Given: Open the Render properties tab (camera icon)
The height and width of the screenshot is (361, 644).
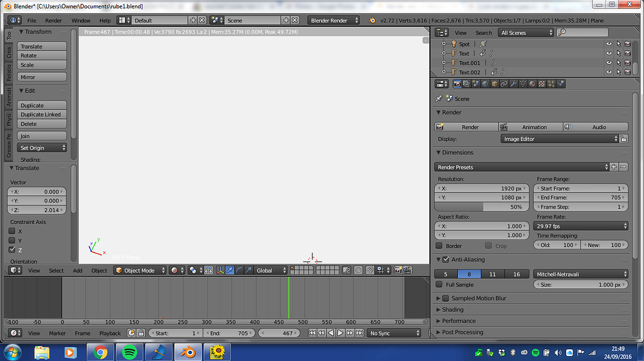Looking at the screenshot, I should (457, 84).
